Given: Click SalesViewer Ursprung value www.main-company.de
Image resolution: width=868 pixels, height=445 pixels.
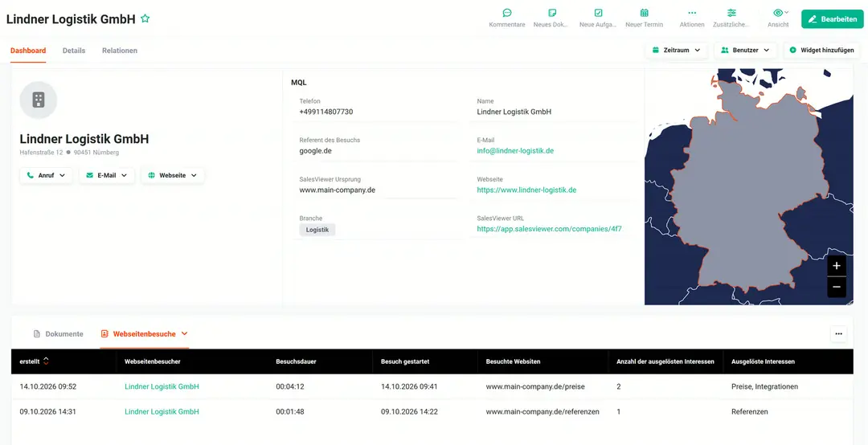Looking at the screenshot, I should (338, 190).
